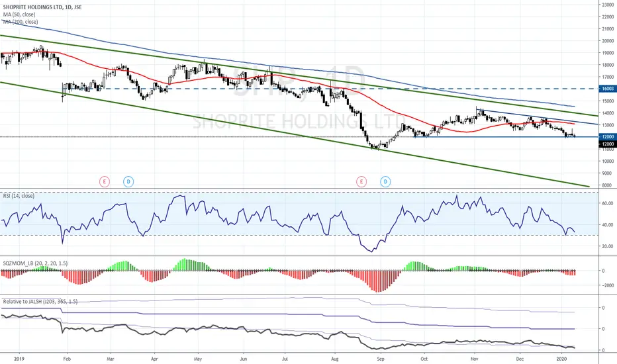Click the 10000 price axis value

608,161
